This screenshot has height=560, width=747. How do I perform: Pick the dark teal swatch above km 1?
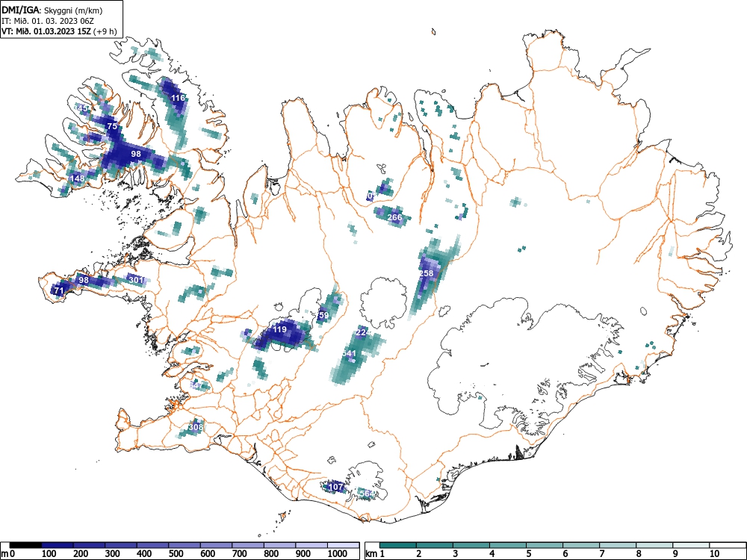point(398,545)
